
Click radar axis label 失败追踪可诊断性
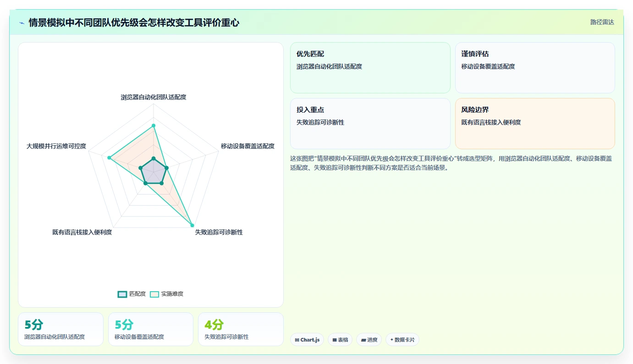pyautogui.click(x=219, y=232)
